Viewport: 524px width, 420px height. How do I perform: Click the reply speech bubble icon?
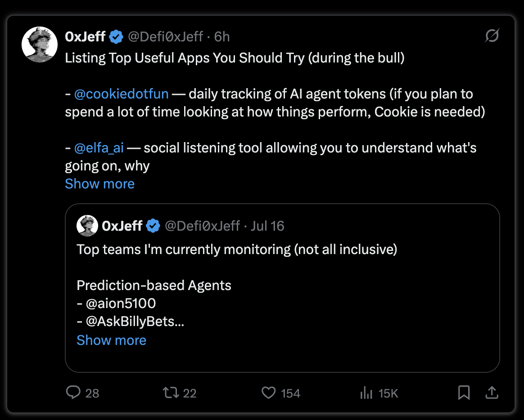73,393
